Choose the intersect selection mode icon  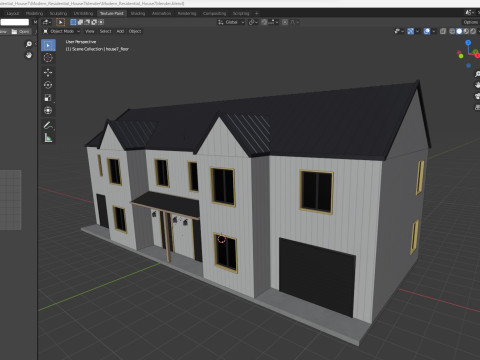101,22
